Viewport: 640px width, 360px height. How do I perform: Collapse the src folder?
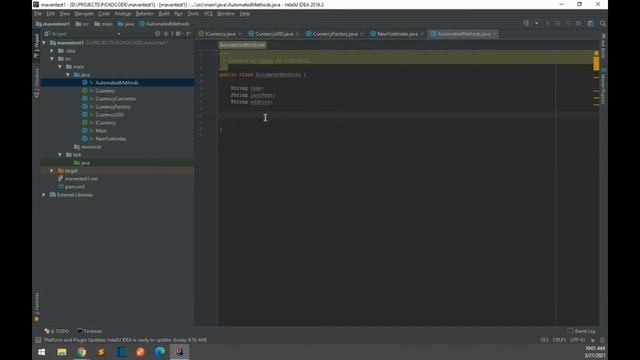click(52, 59)
